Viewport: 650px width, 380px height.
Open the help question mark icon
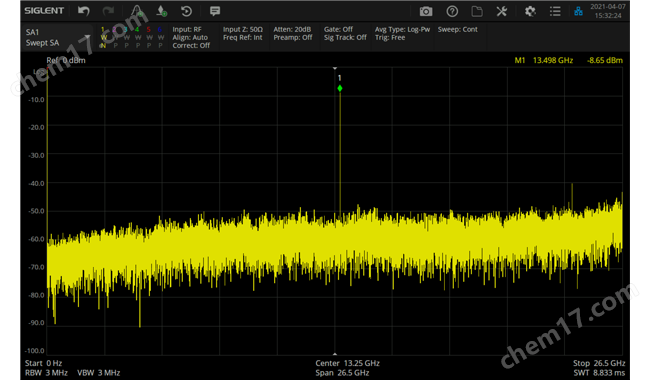click(x=452, y=11)
